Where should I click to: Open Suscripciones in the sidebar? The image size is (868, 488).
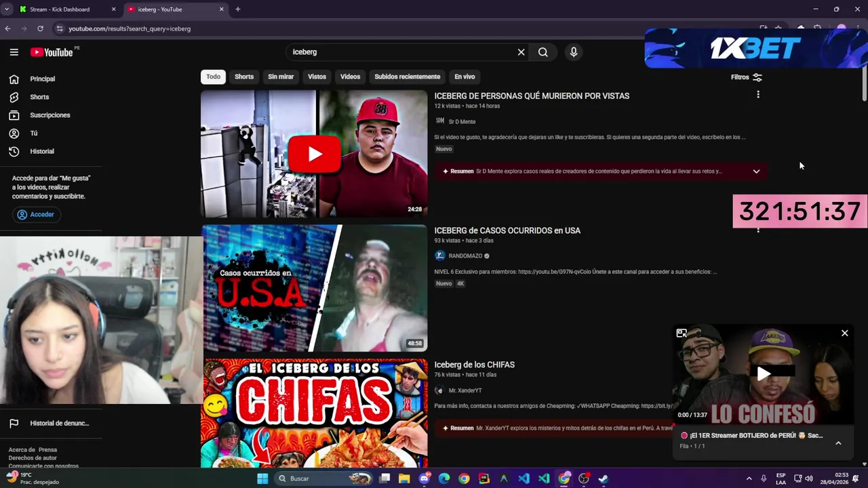point(51,115)
